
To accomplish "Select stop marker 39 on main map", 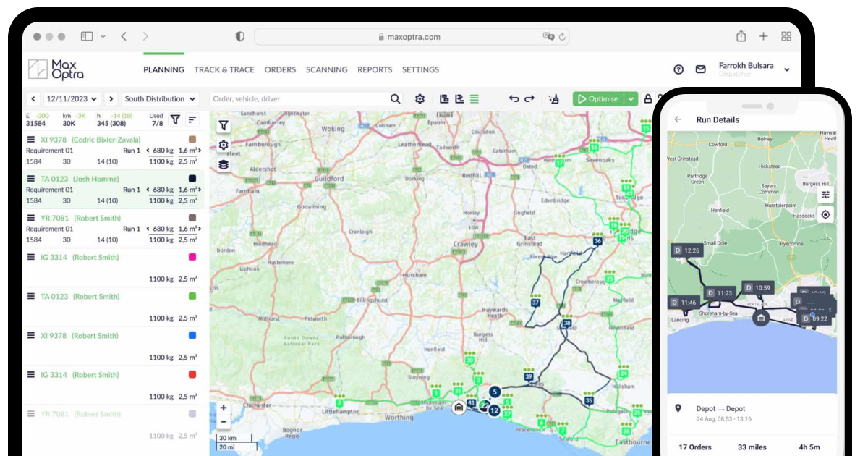I will pos(529,377).
